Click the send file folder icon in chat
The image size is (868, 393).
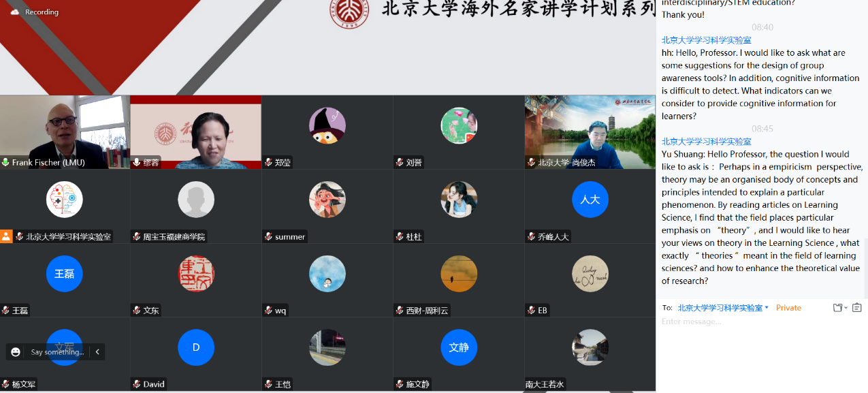(x=837, y=308)
